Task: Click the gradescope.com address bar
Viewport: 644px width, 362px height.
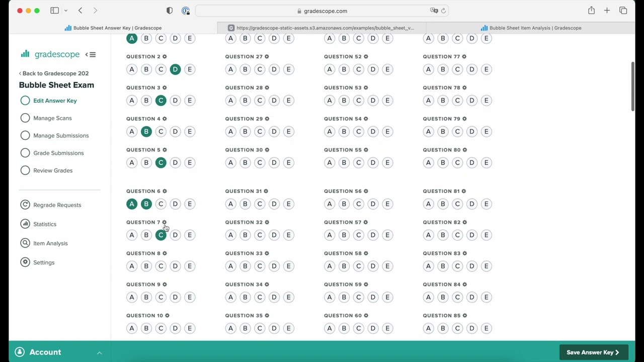Action: click(322, 11)
